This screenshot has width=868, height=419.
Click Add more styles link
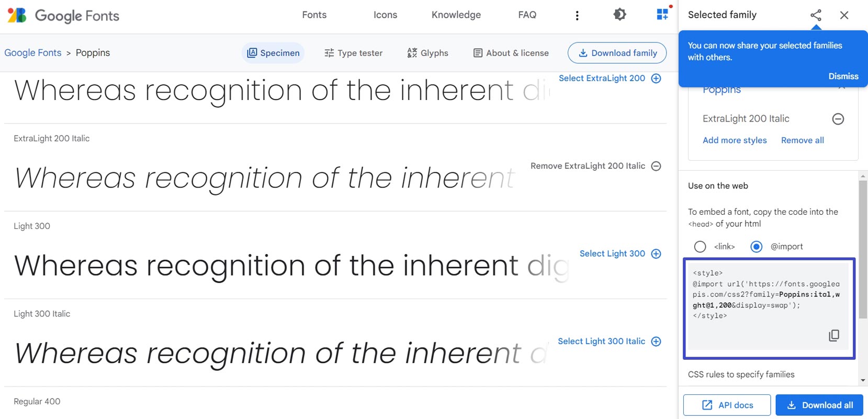pyautogui.click(x=735, y=140)
